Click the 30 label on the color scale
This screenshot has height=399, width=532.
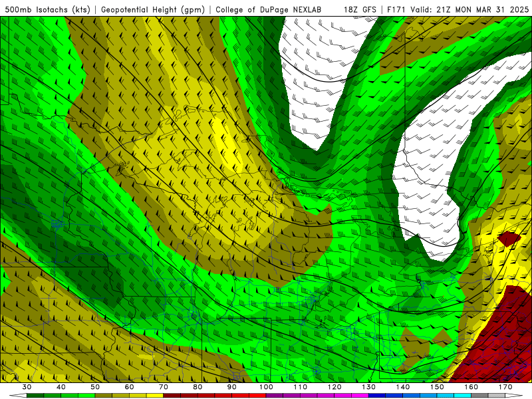27,387
